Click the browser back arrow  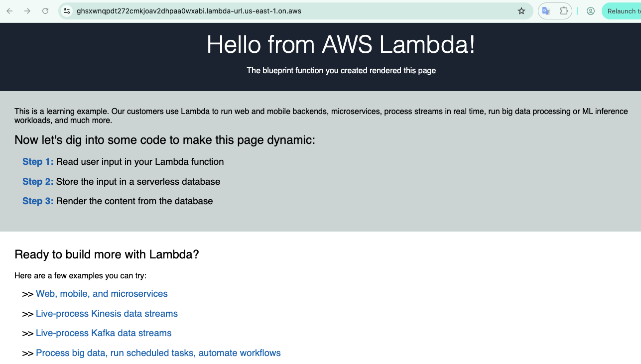tap(9, 11)
